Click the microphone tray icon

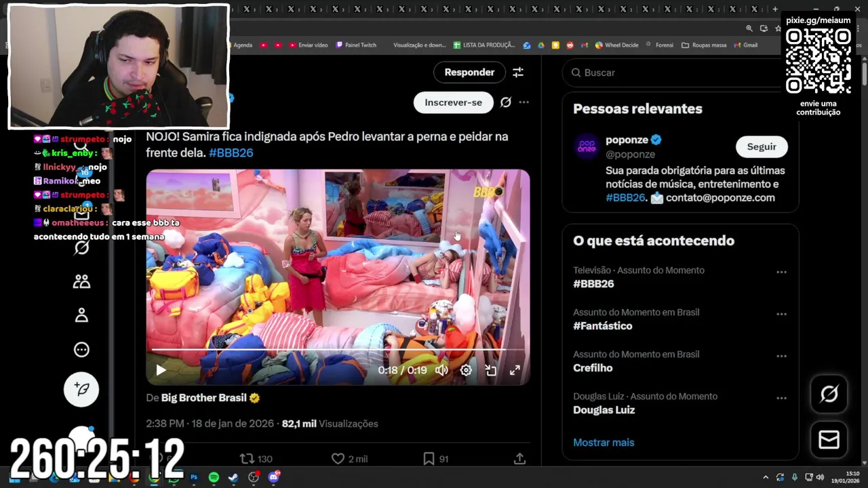[794, 477]
